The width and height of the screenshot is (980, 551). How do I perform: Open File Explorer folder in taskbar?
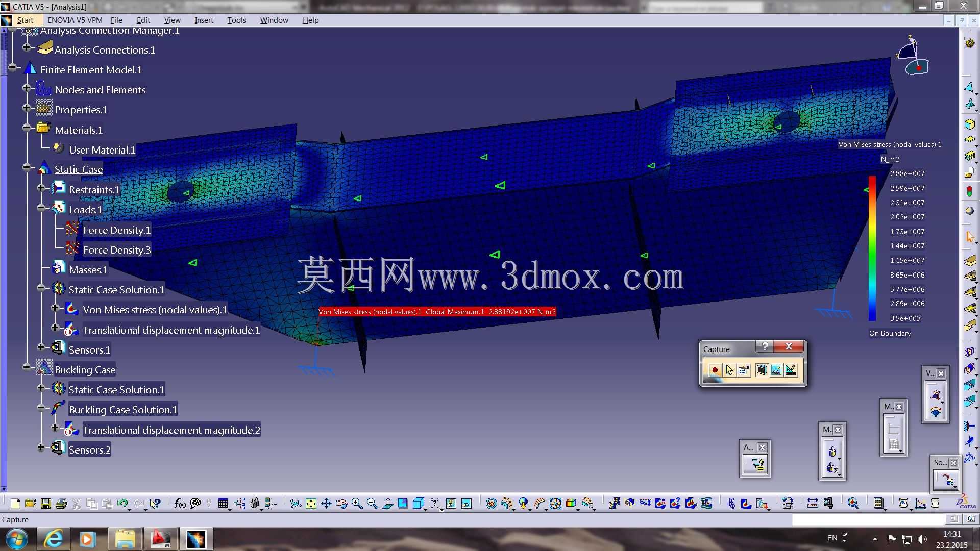click(125, 539)
